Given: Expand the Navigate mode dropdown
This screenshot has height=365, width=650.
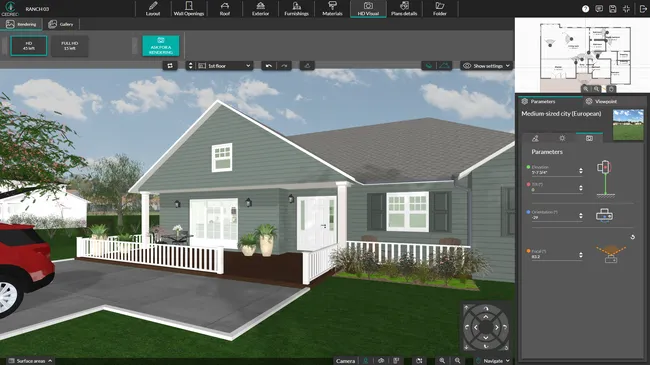Looking at the screenshot, I should [493, 361].
